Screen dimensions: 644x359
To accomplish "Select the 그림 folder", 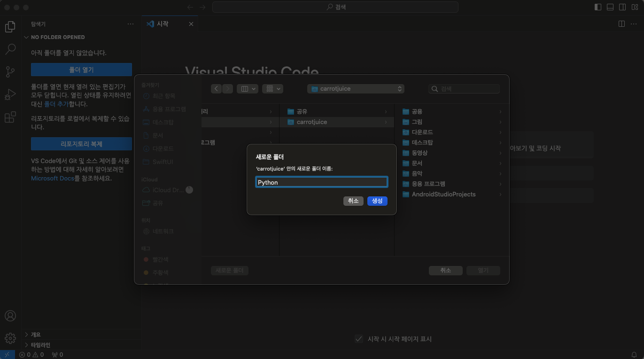I will pyautogui.click(x=452, y=122).
